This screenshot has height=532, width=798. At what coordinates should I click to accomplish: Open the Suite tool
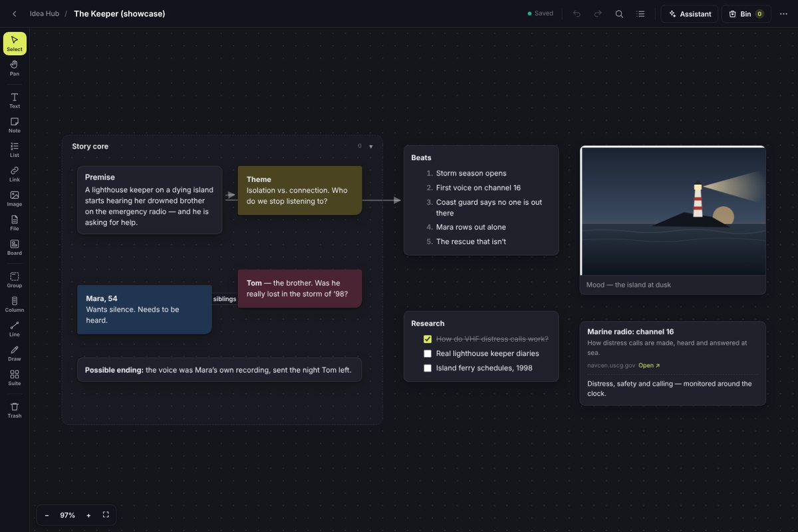click(x=15, y=378)
